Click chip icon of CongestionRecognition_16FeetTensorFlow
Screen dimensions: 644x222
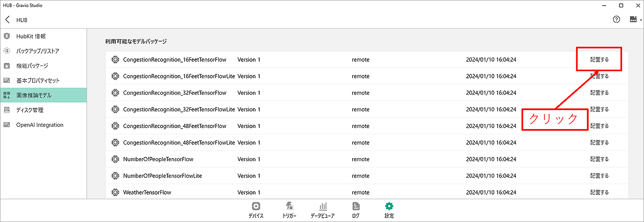(115, 60)
